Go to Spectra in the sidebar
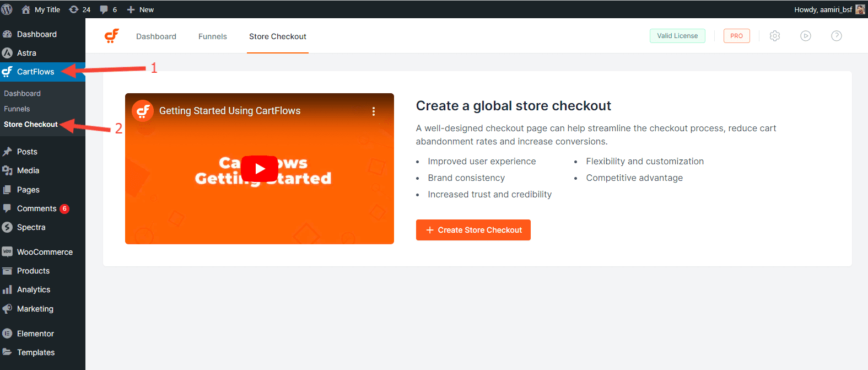 pos(31,227)
